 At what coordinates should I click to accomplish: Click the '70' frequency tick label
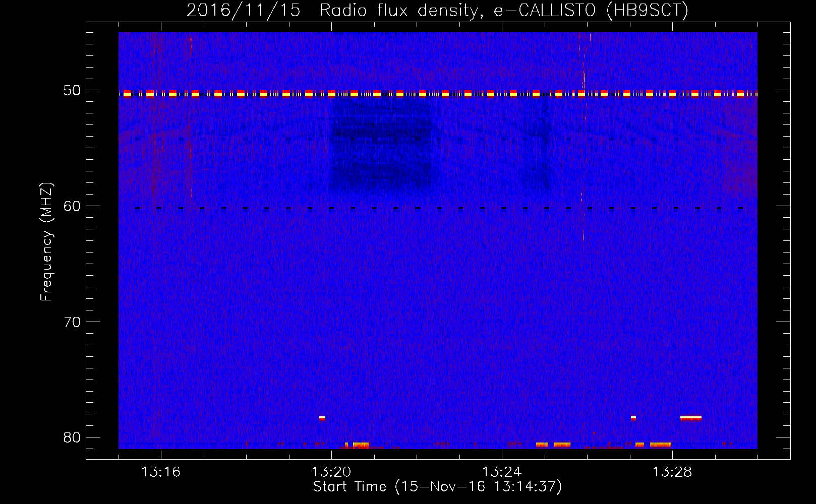72,322
